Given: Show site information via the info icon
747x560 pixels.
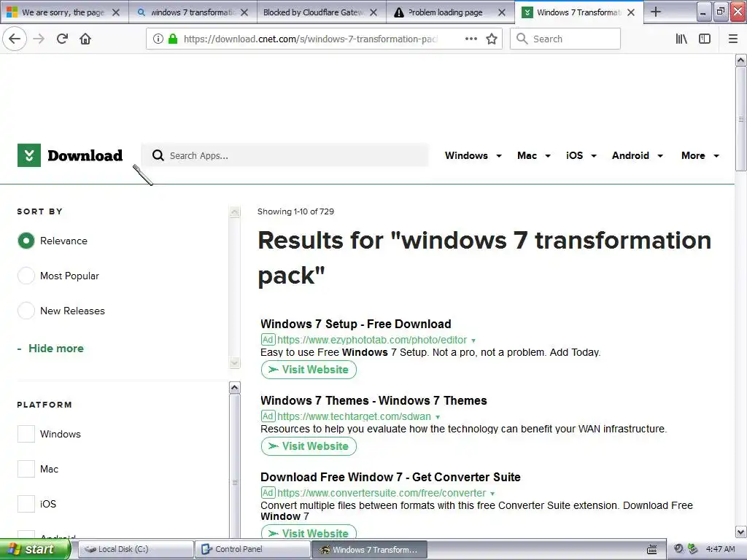Looking at the screenshot, I should coord(158,39).
